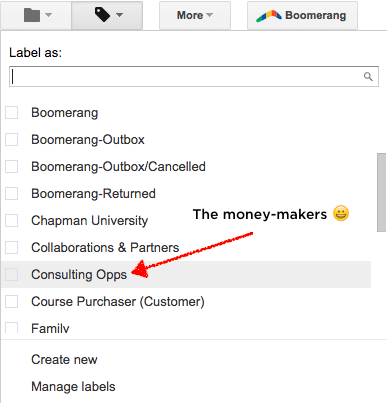Enable the Boomerang-Returned checkbox

12,193
